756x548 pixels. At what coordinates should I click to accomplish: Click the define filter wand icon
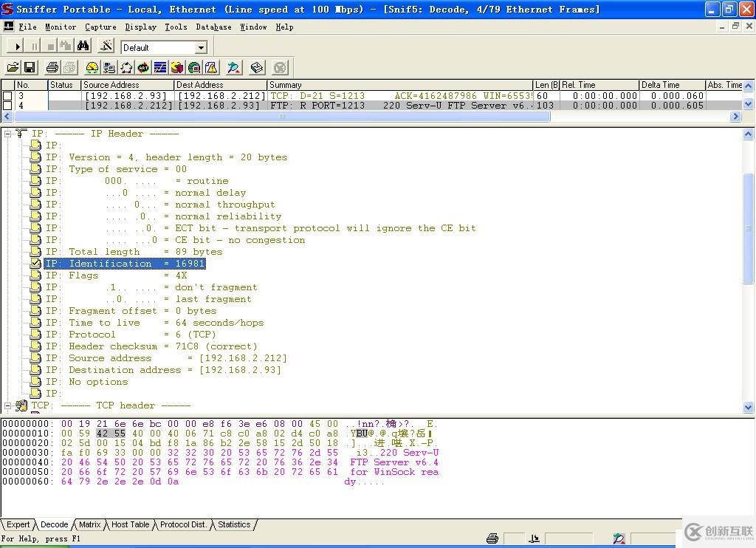pos(106,47)
